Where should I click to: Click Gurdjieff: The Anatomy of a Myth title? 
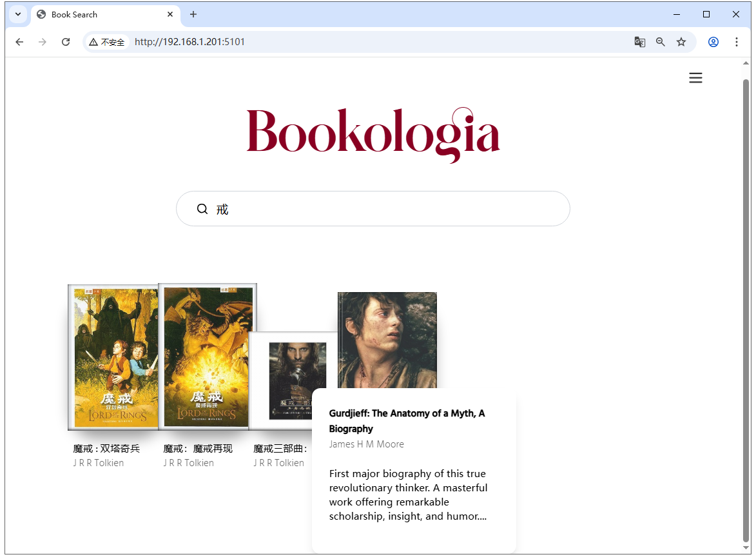click(x=407, y=421)
